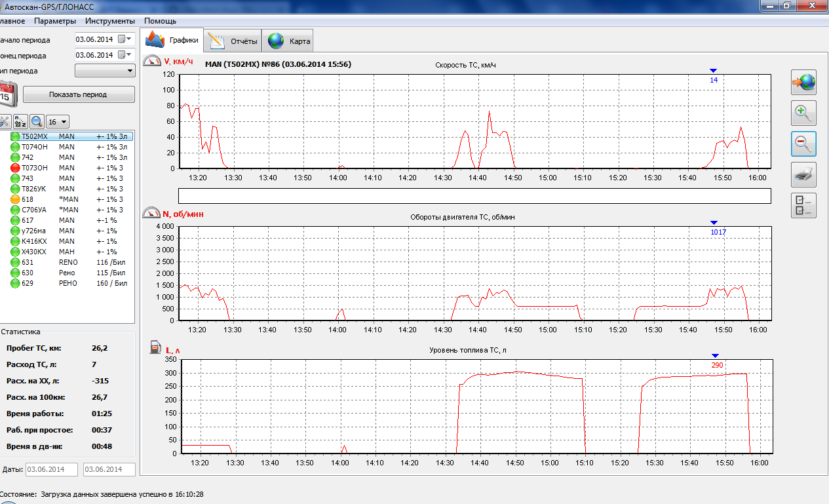Open the start period date picker arrow

pyautogui.click(x=129, y=39)
